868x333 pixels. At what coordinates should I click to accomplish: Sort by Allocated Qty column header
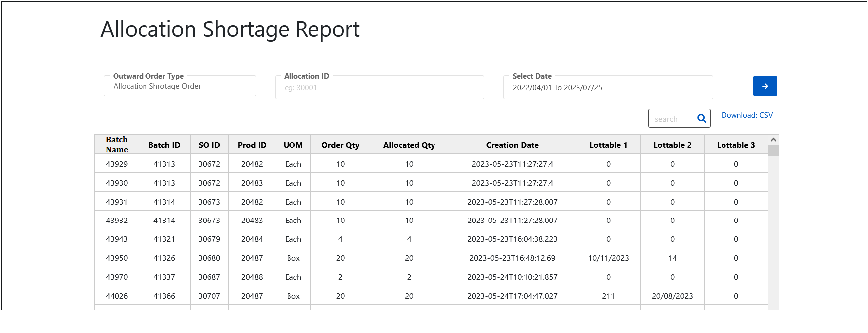(x=409, y=145)
